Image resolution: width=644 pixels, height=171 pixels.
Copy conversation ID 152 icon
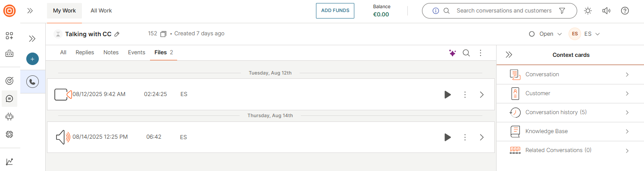pyautogui.click(x=163, y=34)
